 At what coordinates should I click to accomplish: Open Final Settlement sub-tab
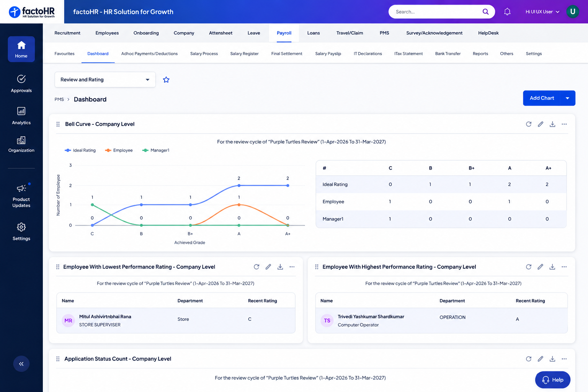click(x=287, y=54)
